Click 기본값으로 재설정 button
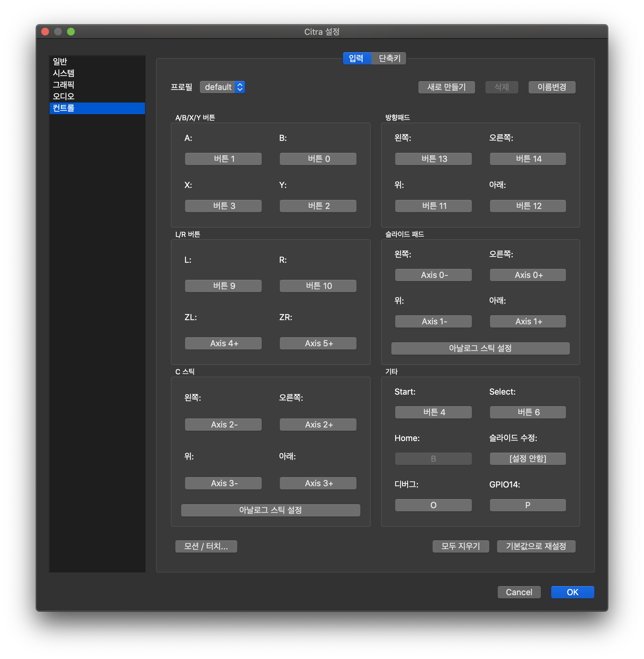The image size is (644, 659). [x=536, y=546]
